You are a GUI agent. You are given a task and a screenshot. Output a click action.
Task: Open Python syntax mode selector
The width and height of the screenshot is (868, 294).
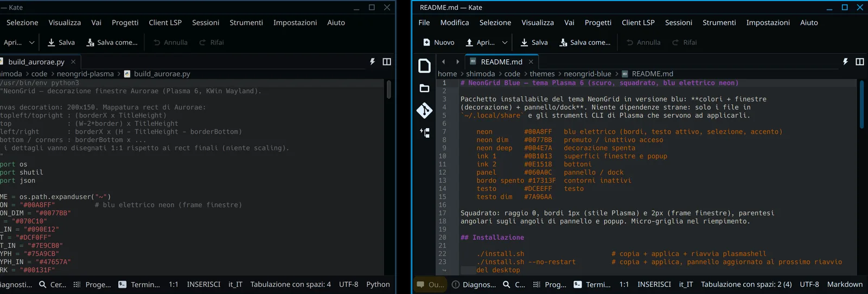pos(378,284)
